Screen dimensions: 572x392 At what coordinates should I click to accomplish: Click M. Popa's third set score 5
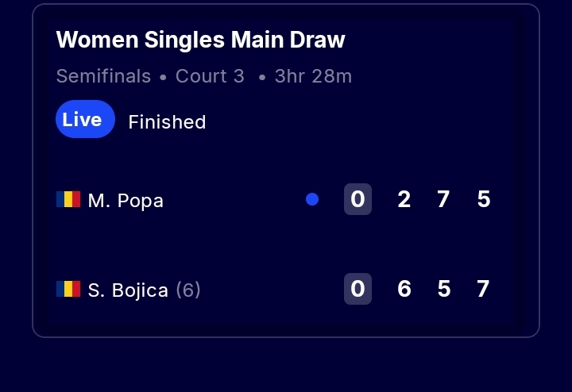pyautogui.click(x=484, y=199)
